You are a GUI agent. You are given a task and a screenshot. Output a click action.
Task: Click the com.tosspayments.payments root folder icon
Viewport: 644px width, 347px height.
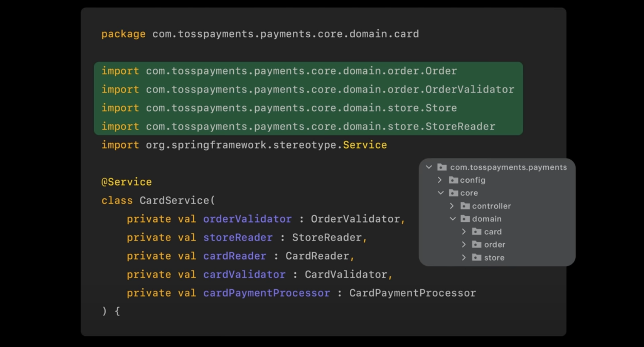pos(442,167)
